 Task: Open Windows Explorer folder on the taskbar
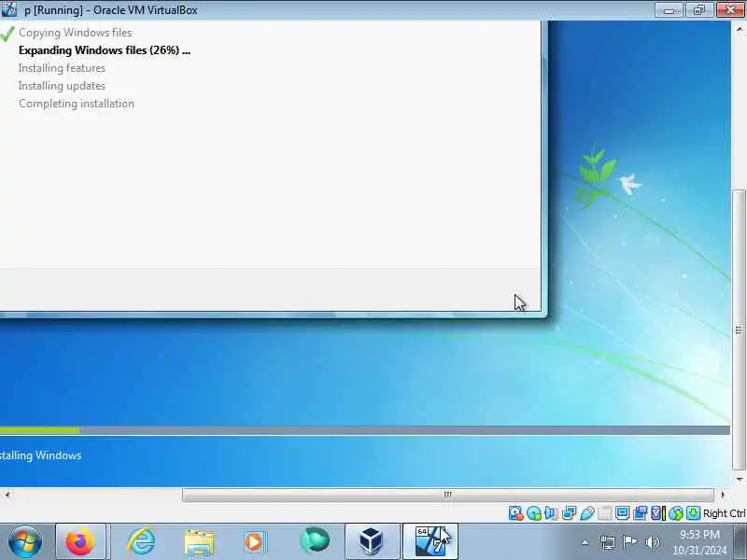199,542
